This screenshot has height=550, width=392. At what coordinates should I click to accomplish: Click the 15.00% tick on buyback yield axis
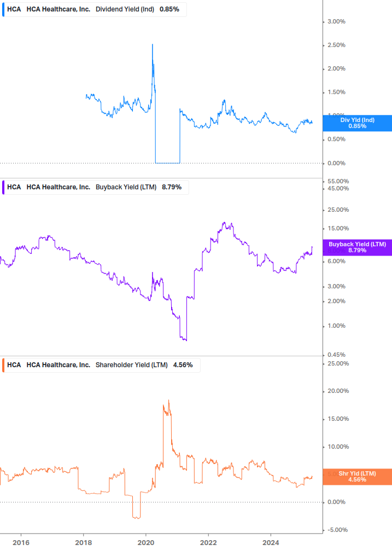coord(338,228)
